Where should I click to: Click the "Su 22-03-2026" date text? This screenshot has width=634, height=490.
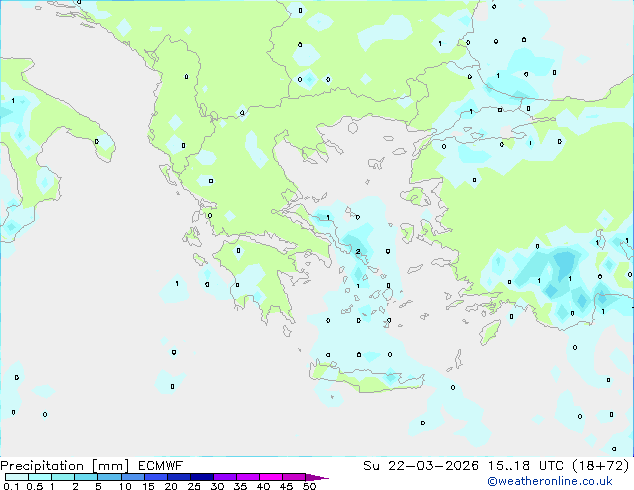click(421, 466)
